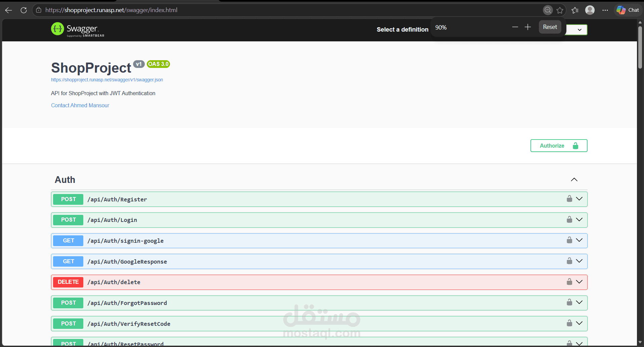Screen dimensions: 644x347
Task: Click lock icon for /api/Auth/GoogleResponse
Action: click(x=569, y=261)
